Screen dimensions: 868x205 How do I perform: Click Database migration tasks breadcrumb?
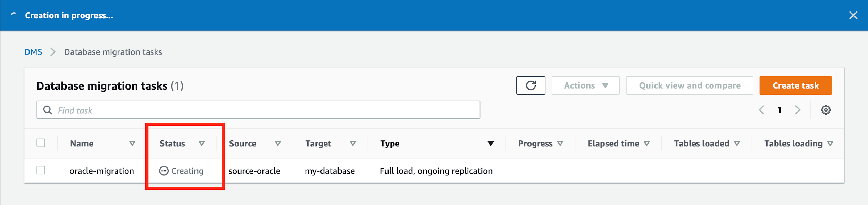pyautogui.click(x=113, y=52)
